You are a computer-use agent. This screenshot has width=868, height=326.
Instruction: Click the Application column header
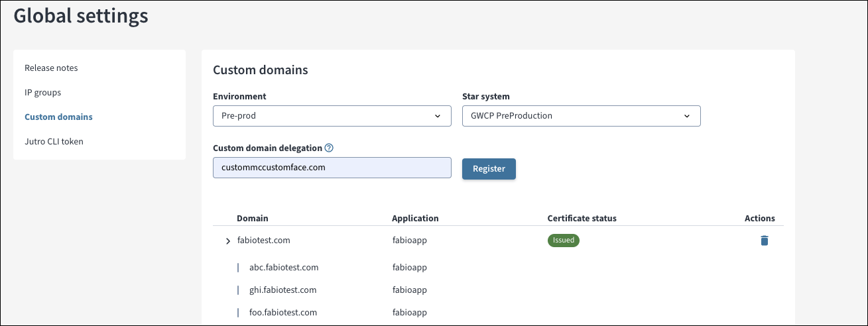[x=415, y=218]
